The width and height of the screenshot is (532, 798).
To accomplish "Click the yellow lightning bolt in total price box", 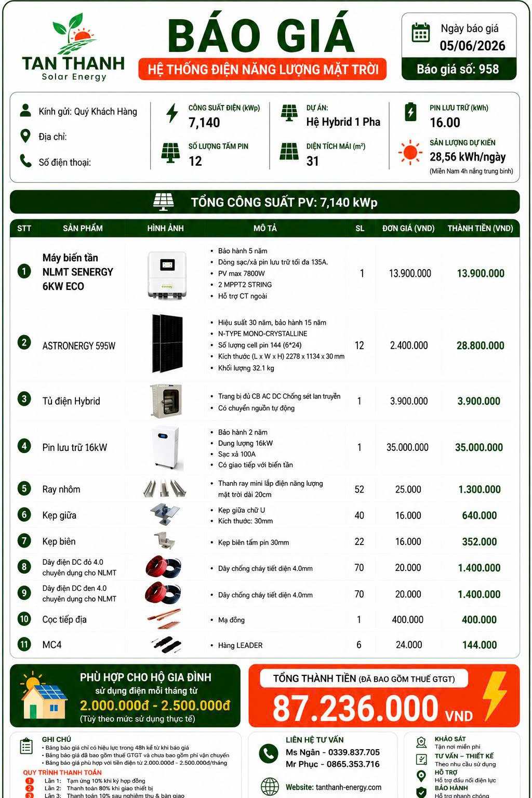I will point(495,695).
